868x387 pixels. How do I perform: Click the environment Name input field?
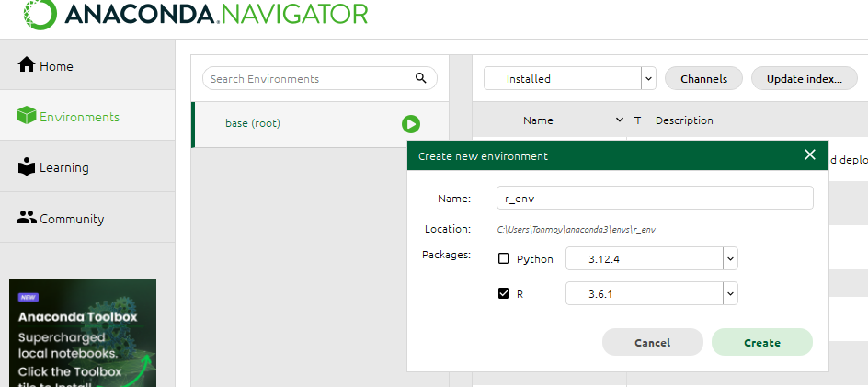click(x=655, y=198)
